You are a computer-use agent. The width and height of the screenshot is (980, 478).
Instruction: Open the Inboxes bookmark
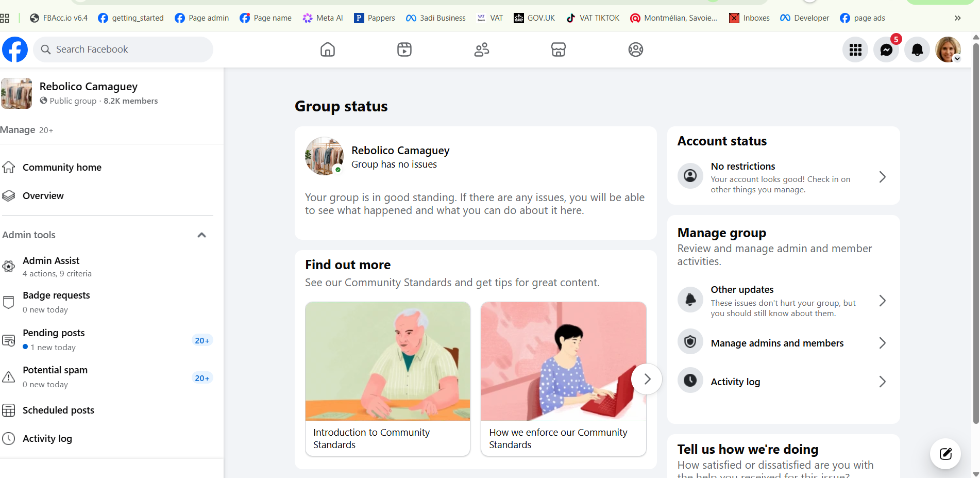coord(749,18)
